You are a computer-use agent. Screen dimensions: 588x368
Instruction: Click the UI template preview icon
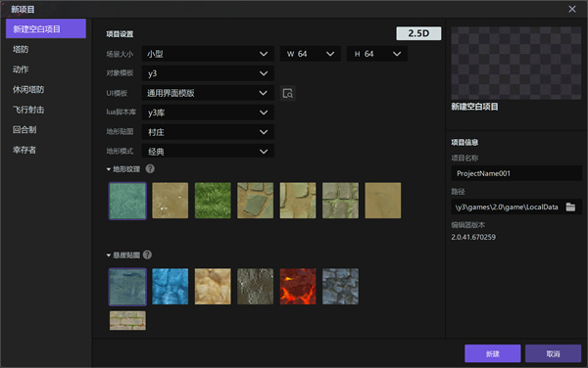[287, 93]
